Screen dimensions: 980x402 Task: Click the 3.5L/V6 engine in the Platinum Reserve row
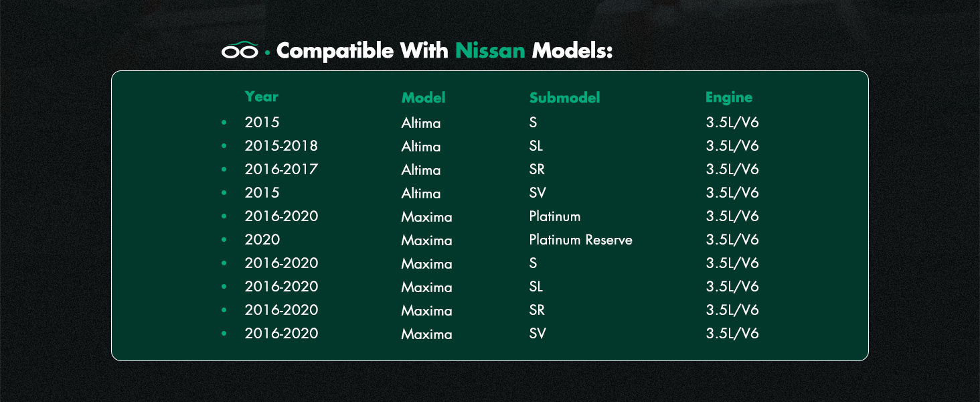(x=732, y=240)
